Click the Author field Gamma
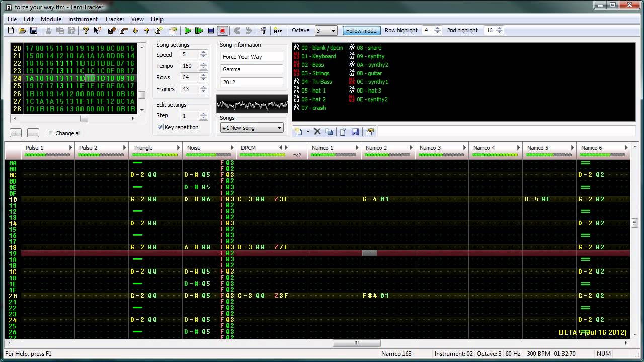Screen dimensions: 644x362 pos(252,69)
